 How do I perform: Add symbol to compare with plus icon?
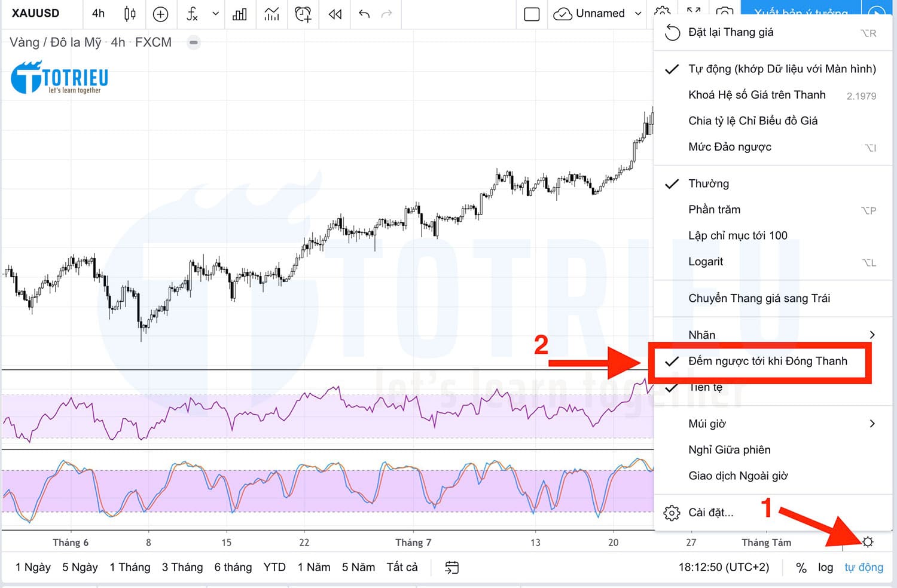tap(161, 14)
